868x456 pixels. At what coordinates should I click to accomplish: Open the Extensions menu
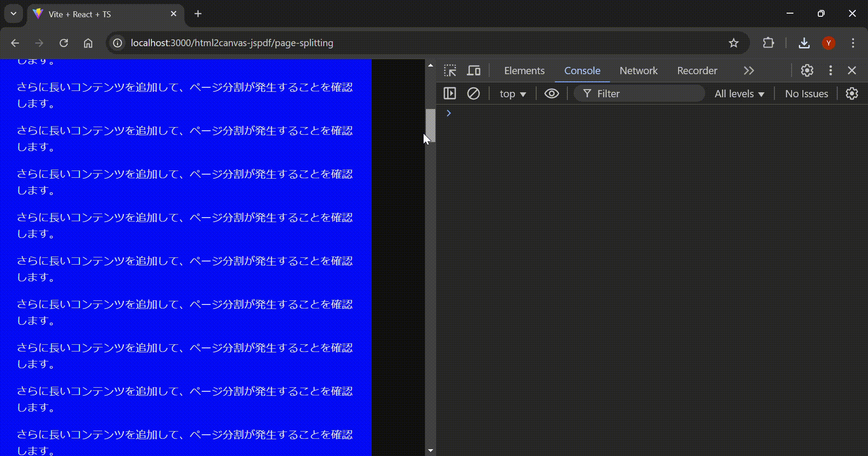[x=768, y=43]
